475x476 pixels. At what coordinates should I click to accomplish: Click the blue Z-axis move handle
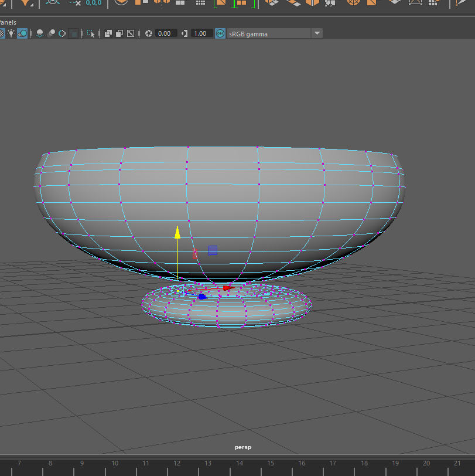click(202, 297)
